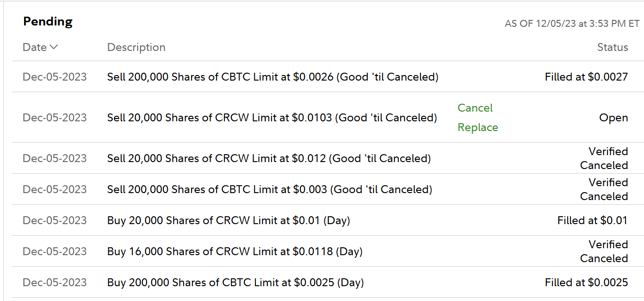The width and height of the screenshot is (644, 301).
Task: Open the Buy 200,000 CBTC order description
Action: (x=235, y=282)
